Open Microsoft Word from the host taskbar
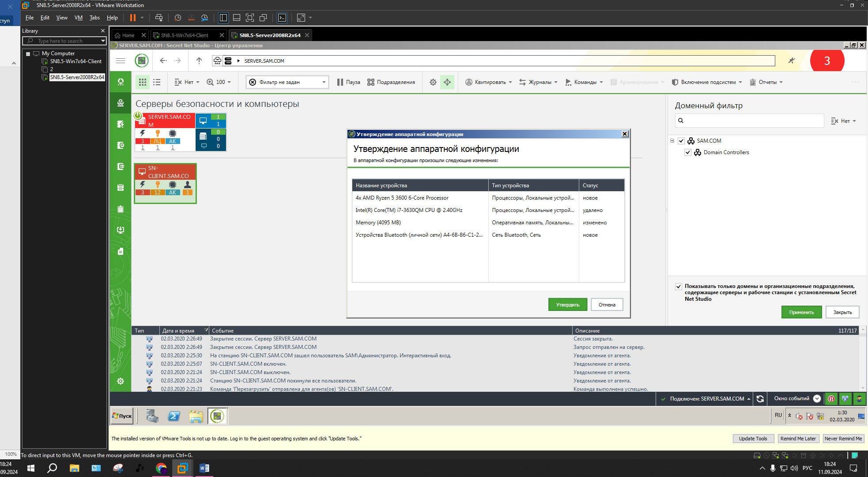This screenshot has width=868, height=477. (204, 468)
